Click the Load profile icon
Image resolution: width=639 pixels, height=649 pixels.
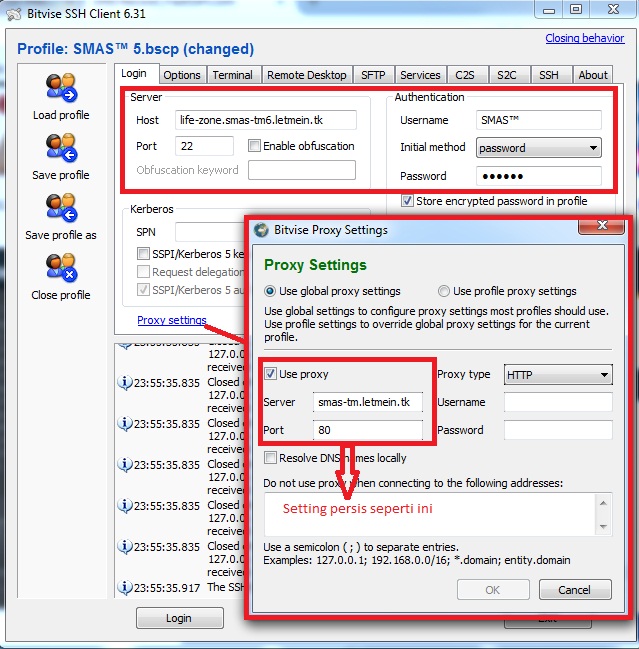pyautogui.click(x=61, y=87)
